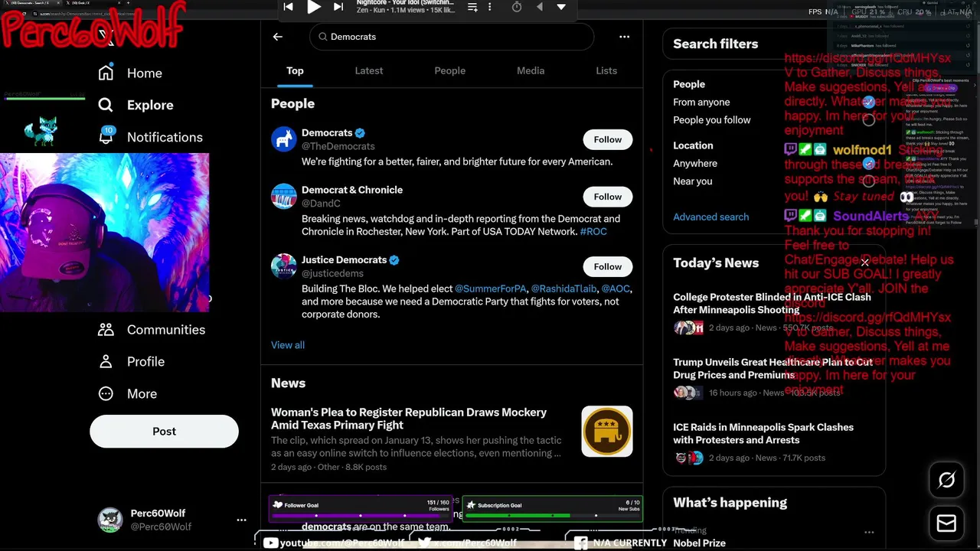Viewport: 980px width, 551px height.
Task: Open the Profile person icon
Action: [x=106, y=361]
